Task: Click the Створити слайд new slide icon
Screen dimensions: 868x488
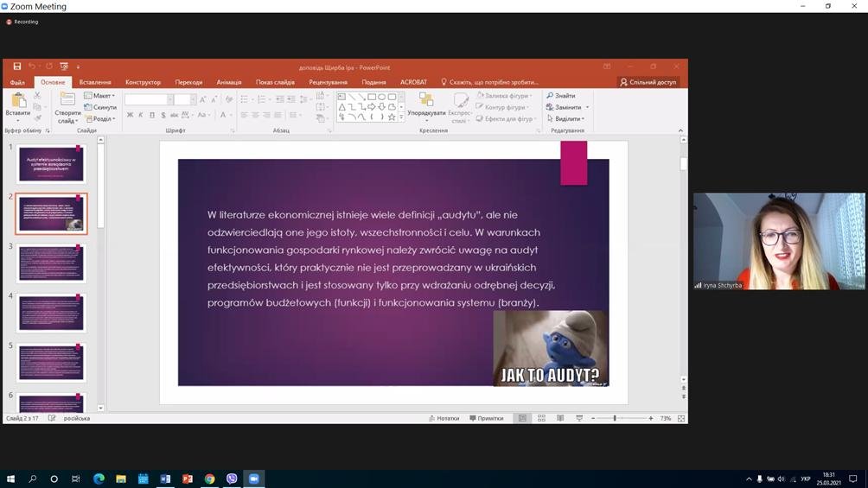Action: click(x=67, y=101)
